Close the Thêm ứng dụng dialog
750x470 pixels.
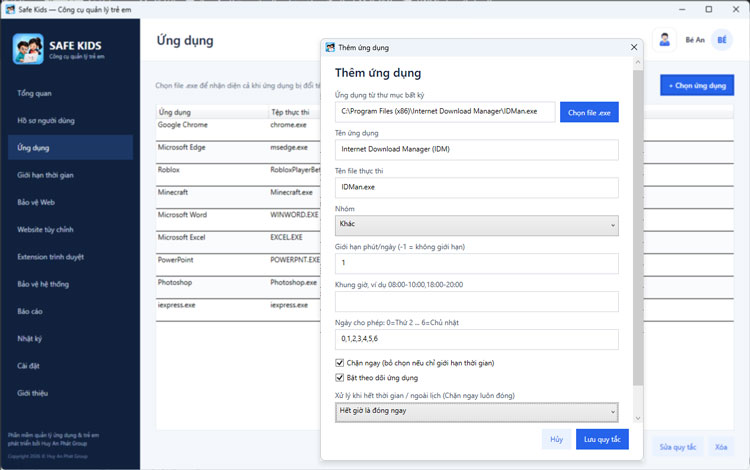[634, 47]
